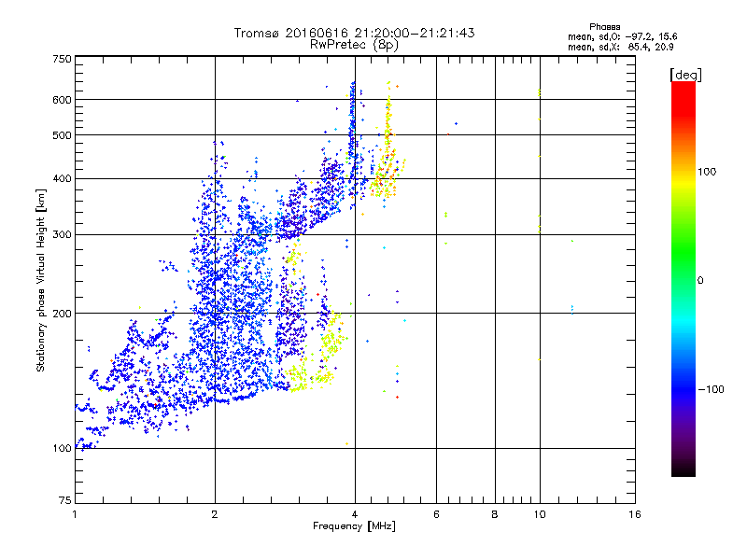
Task: Click the frequency axis tick label '1'
Action: tap(75, 514)
